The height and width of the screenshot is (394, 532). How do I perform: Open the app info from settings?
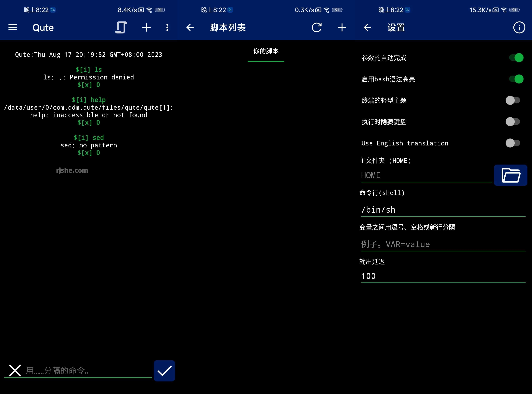click(519, 27)
